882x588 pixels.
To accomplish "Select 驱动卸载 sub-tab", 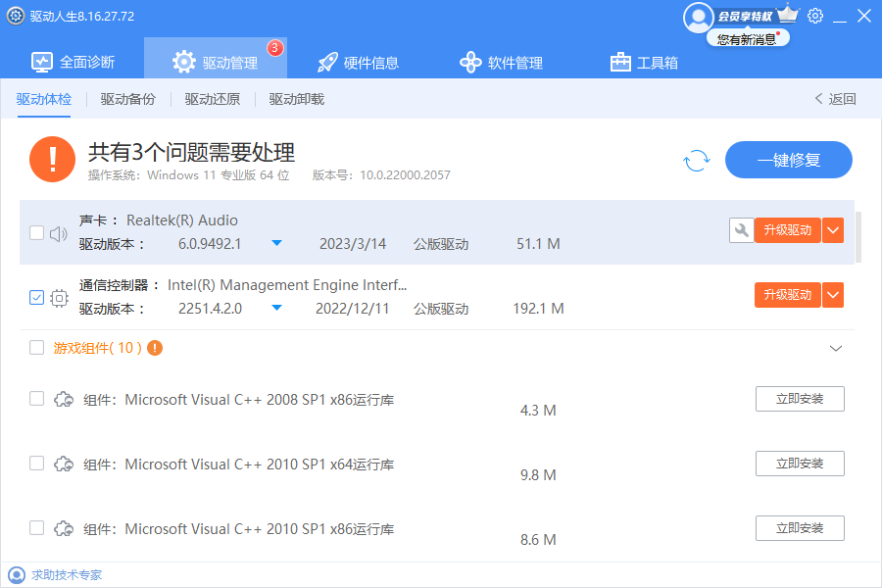I will (x=296, y=99).
